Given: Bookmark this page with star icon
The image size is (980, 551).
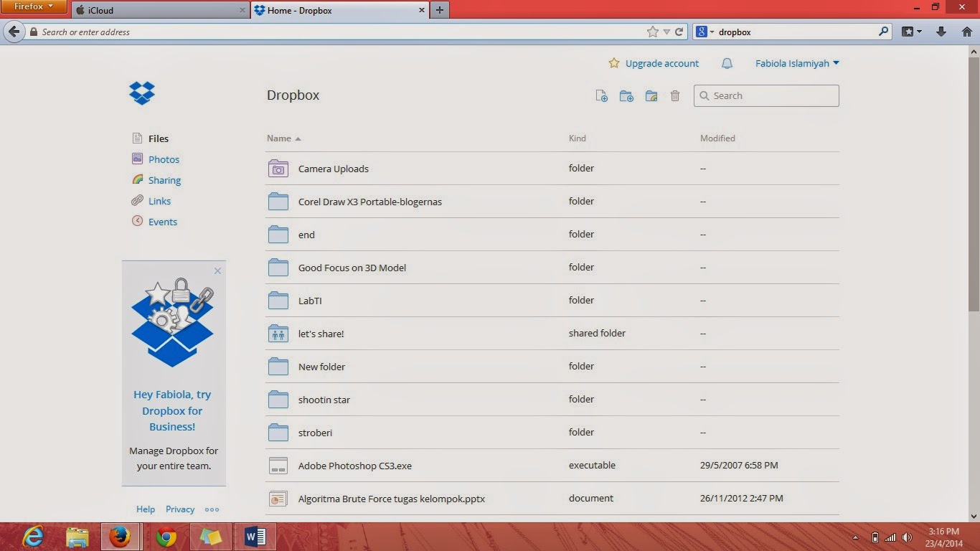Looking at the screenshot, I should pos(652,32).
